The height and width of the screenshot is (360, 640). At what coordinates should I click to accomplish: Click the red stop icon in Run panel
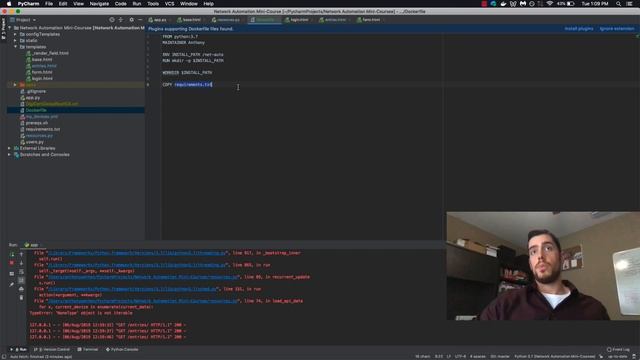(x=12, y=263)
